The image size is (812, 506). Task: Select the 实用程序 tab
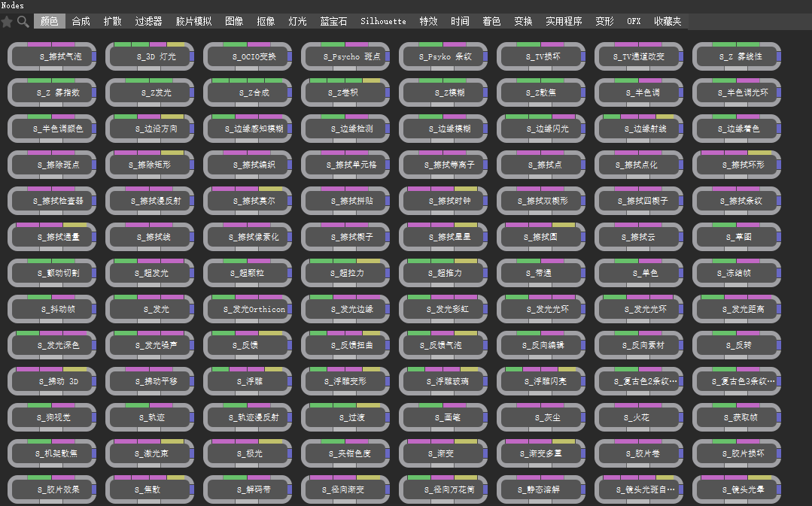tap(564, 21)
